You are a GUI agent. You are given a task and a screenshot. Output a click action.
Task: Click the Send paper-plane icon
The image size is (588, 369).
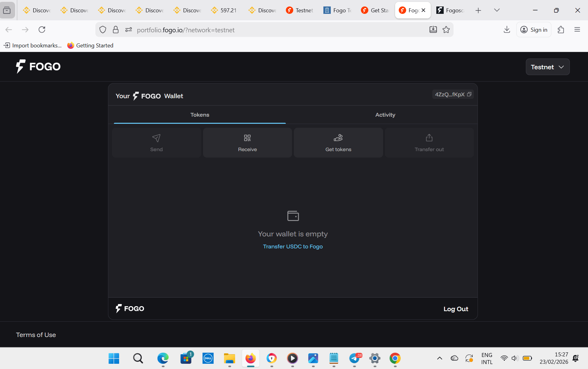[156, 138]
